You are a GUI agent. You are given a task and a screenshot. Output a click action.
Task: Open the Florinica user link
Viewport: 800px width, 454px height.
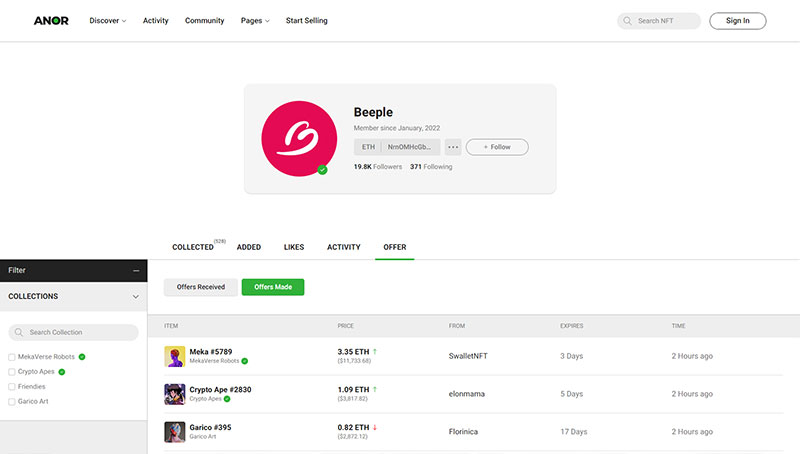point(463,432)
